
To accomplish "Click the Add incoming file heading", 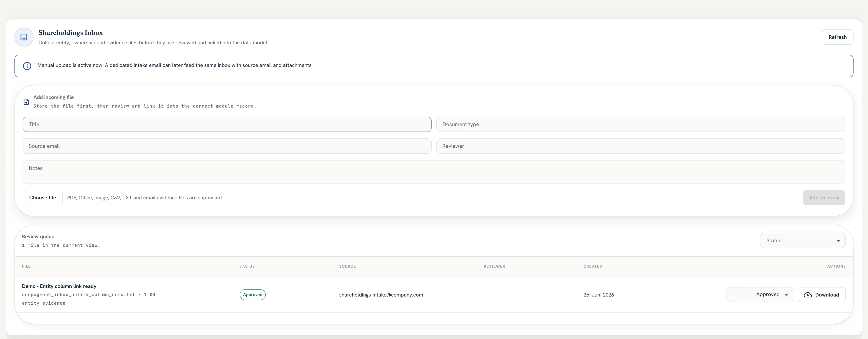I will tap(54, 97).
